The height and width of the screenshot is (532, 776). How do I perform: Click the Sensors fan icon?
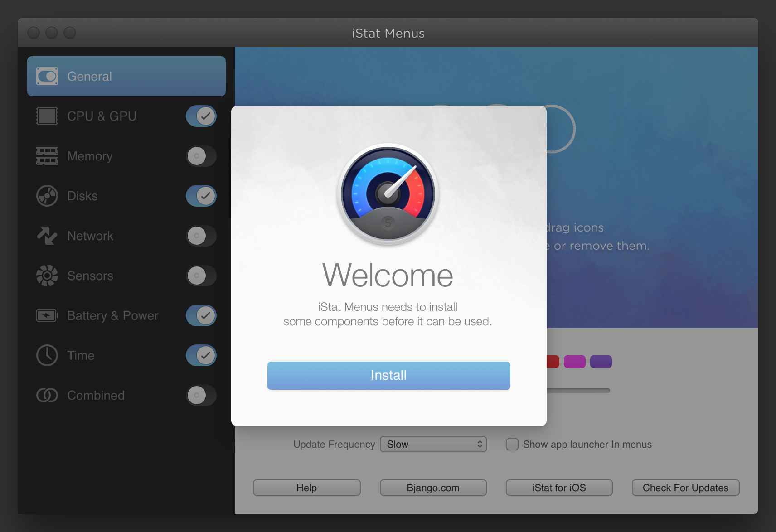click(x=47, y=276)
